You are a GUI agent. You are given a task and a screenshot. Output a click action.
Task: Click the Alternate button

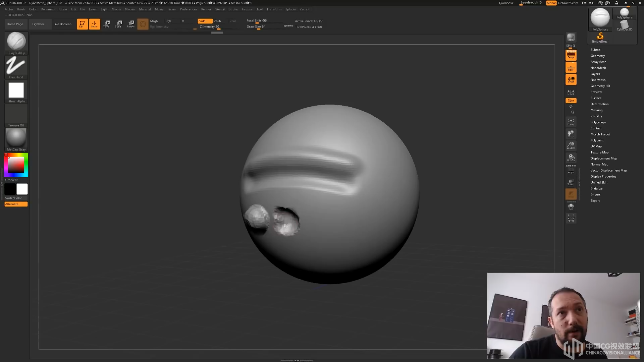(16, 204)
